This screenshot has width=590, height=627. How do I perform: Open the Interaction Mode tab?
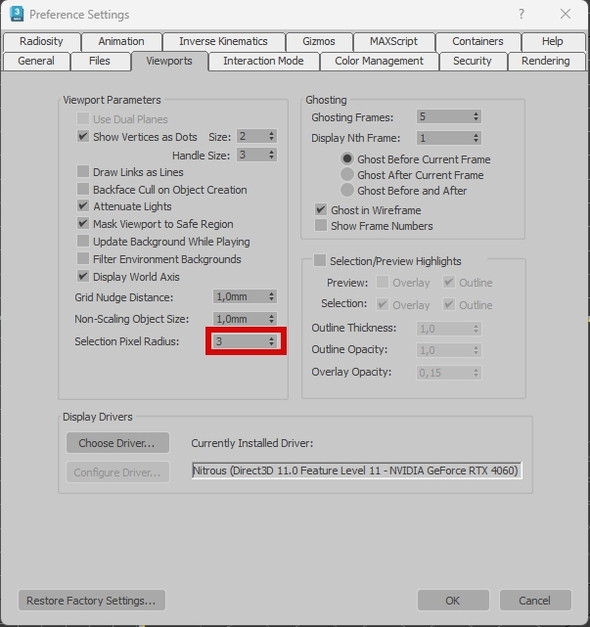(x=263, y=61)
